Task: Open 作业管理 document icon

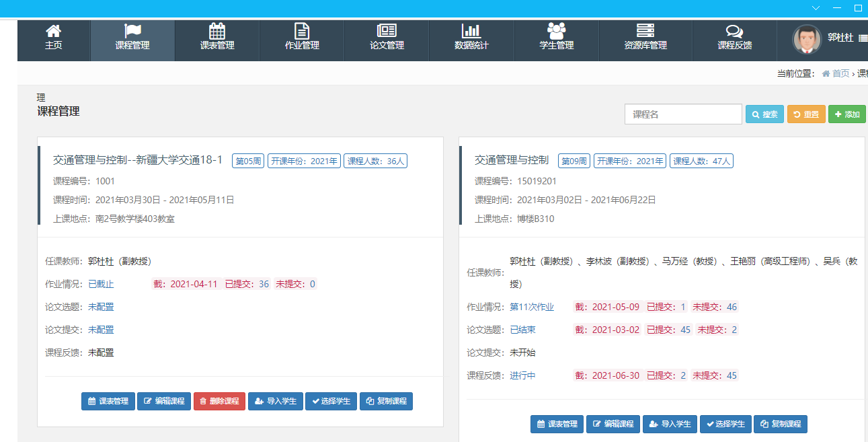Action: pos(302,31)
